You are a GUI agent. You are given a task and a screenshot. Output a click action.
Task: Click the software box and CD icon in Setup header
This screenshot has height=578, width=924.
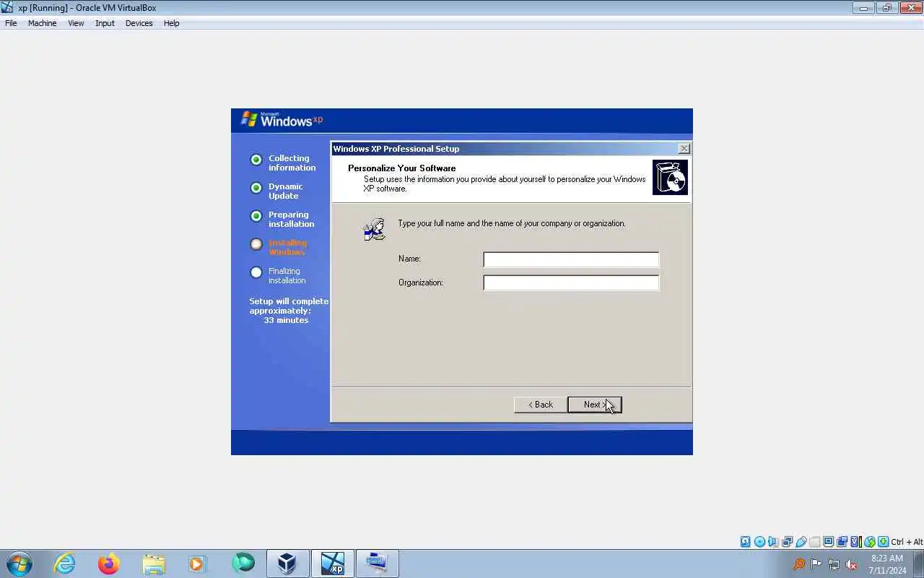(670, 178)
